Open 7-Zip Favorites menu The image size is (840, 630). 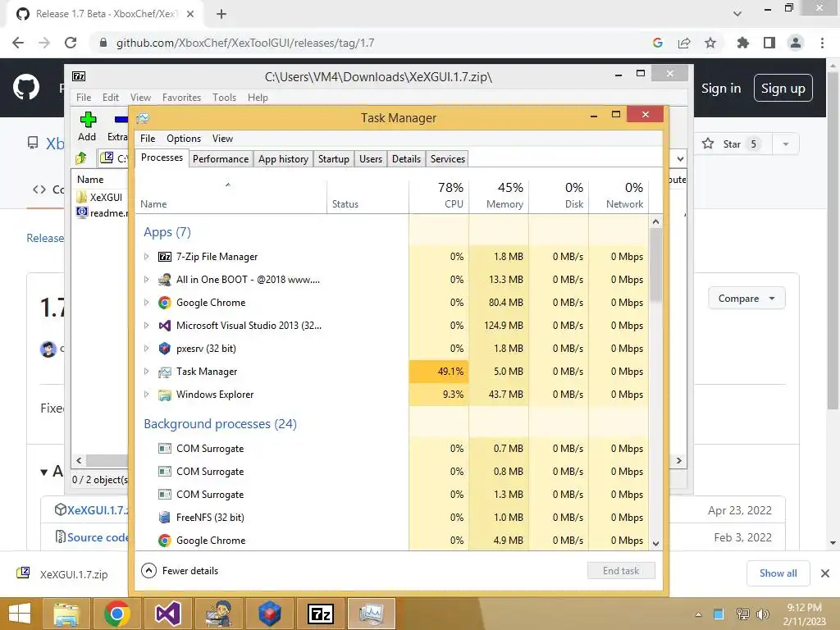181,98
